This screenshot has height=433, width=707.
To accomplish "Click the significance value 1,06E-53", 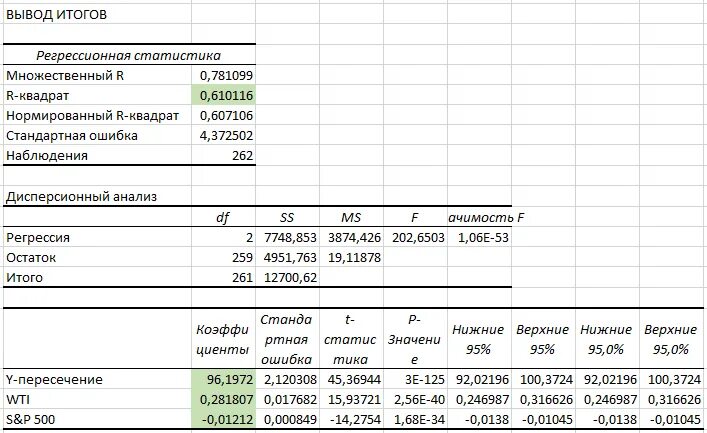I will pos(483,238).
